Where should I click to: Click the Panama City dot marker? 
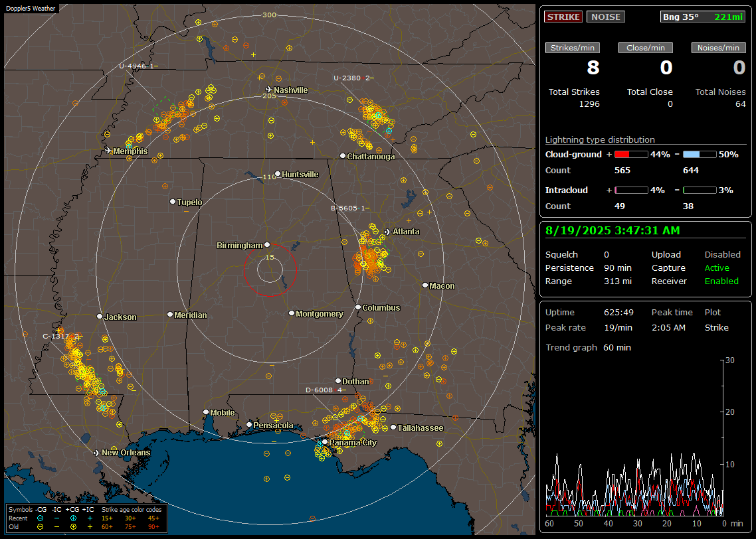[x=325, y=441]
